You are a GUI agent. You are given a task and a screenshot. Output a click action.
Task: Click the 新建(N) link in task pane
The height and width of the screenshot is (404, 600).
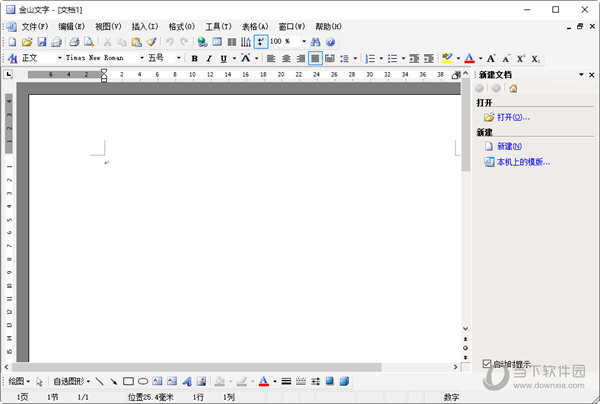pos(509,146)
